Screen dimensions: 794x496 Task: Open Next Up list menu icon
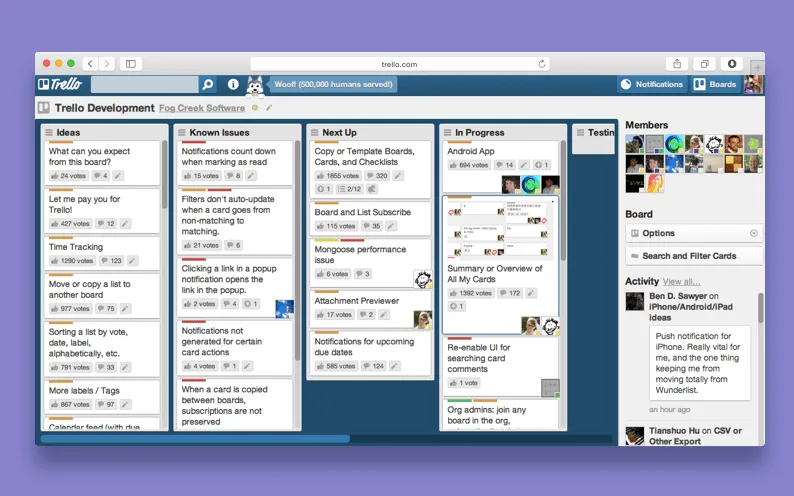pos(314,133)
